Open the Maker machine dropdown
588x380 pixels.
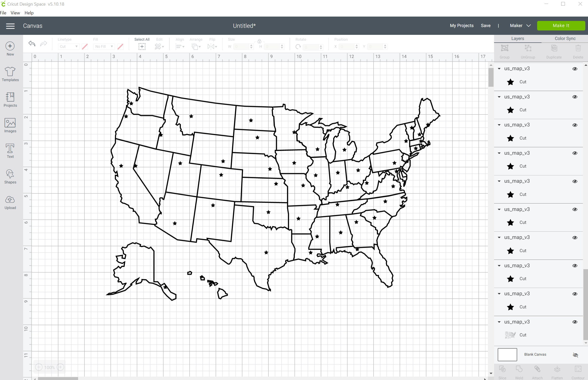(x=519, y=25)
